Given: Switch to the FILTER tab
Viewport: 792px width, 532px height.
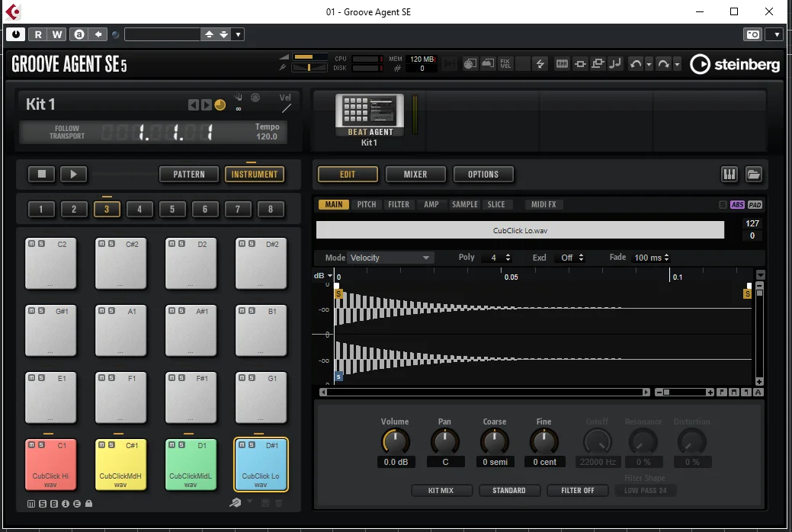Looking at the screenshot, I should (x=399, y=204).
